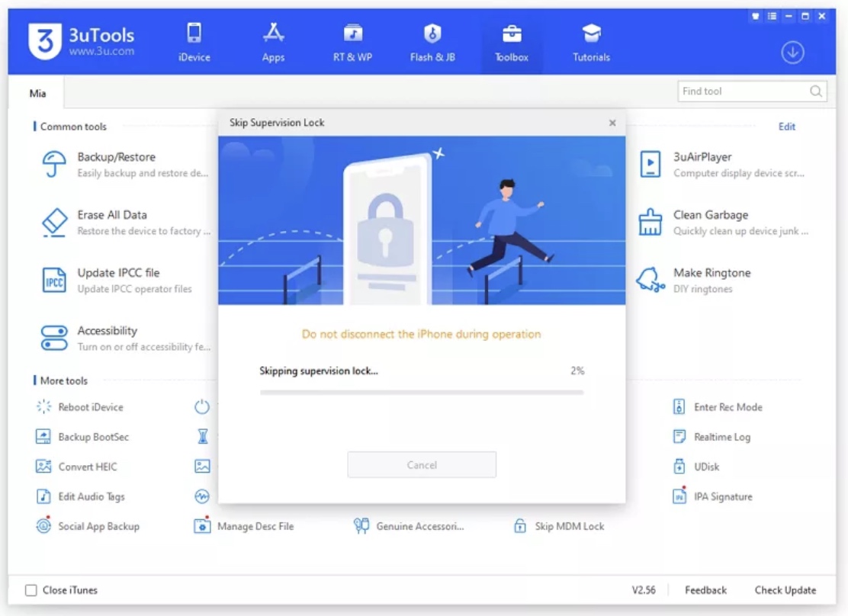Click the V2.56 version label

[644, 590]
